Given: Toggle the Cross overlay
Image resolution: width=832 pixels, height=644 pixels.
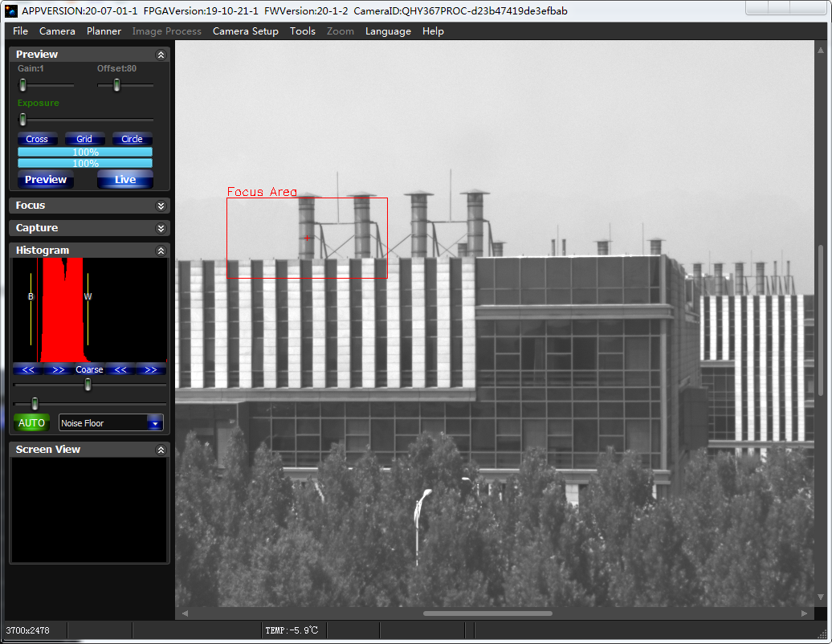Looking at the screenshot, I should point(37,139).
